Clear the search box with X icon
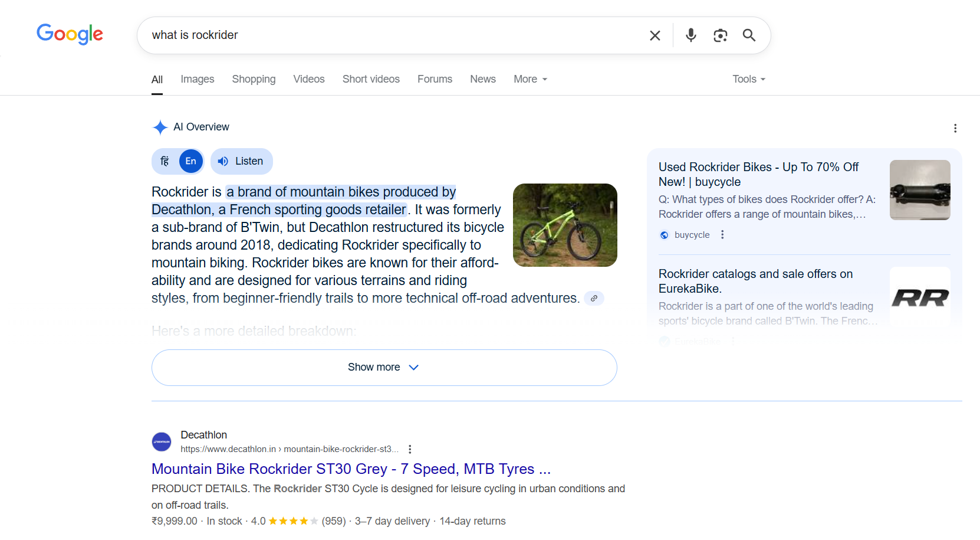The image size is (980, 540). coord(655,35)
